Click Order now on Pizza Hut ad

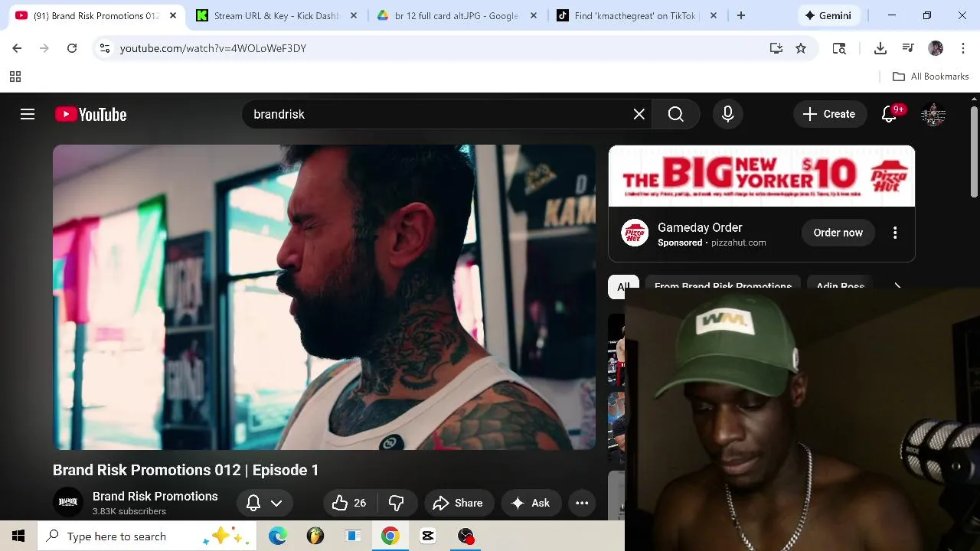click(838, 233)
